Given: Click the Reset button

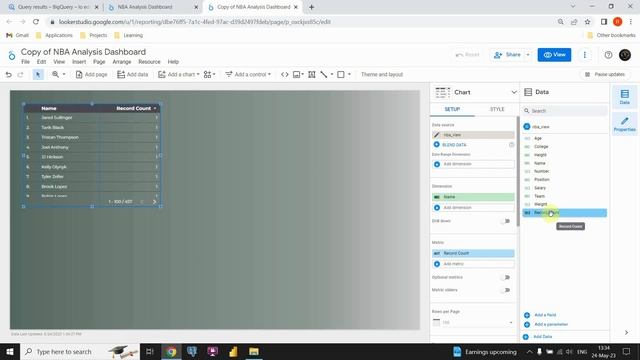Looking at the screenshot, I should tap(468, 55).
